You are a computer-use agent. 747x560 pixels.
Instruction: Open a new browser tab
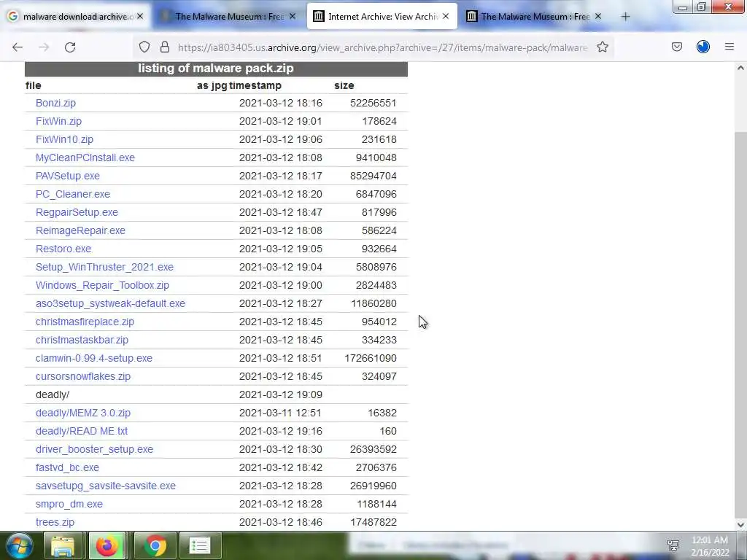click(625, 17)
